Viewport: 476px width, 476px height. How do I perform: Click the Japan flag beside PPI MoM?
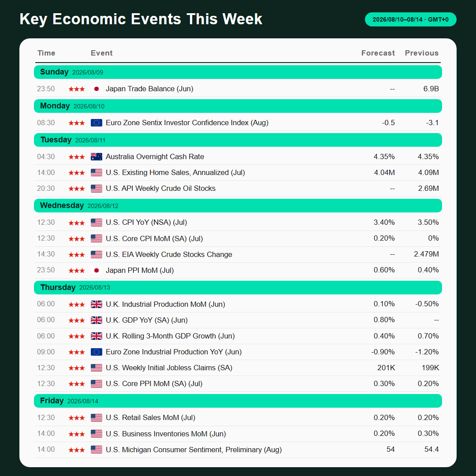click(x=97, y=271)
